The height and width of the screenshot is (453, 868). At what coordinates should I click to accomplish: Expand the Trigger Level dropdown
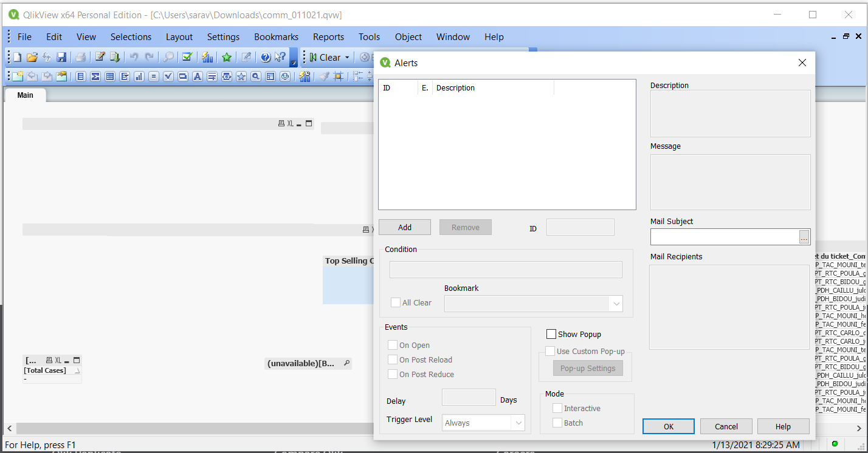pos(518,423)
